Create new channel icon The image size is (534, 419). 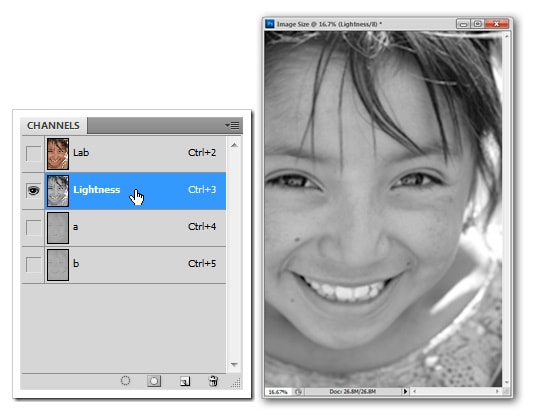click(x=185, y=381)
